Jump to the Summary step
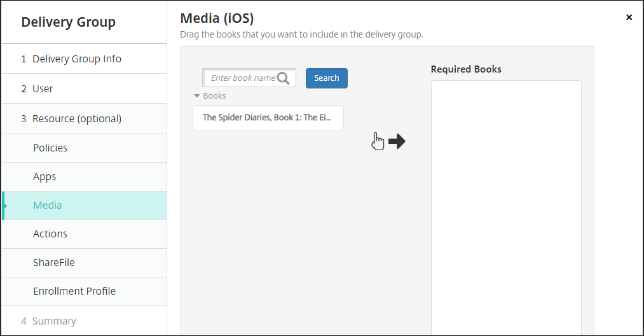Screen dimensions: 644x336 click(x=54, y=321)
